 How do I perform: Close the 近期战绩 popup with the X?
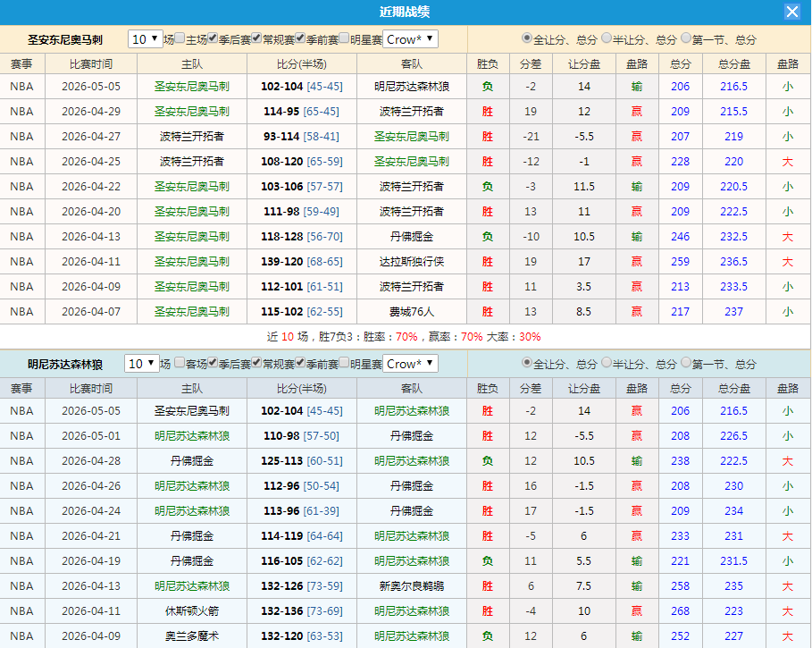tap(791, 12)
